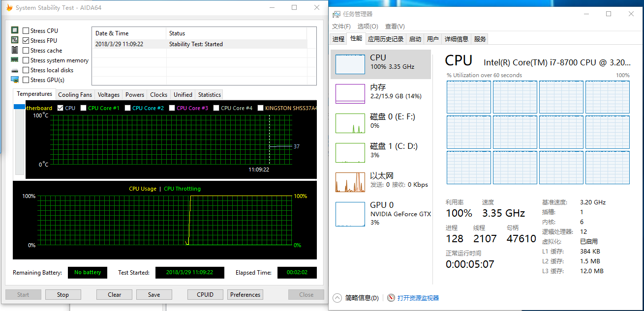Open CPUID from the button bar
This screenshot has width=644, height=311.
[x=205, y=295]
